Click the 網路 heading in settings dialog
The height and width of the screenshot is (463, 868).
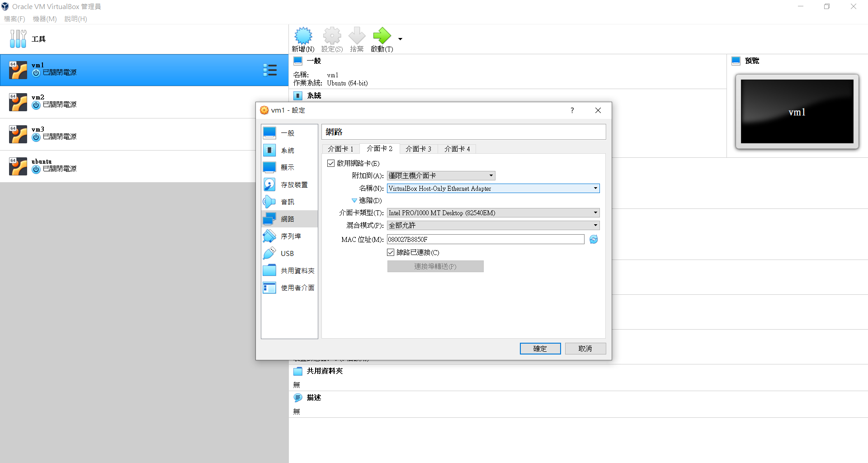pos(334,132)
